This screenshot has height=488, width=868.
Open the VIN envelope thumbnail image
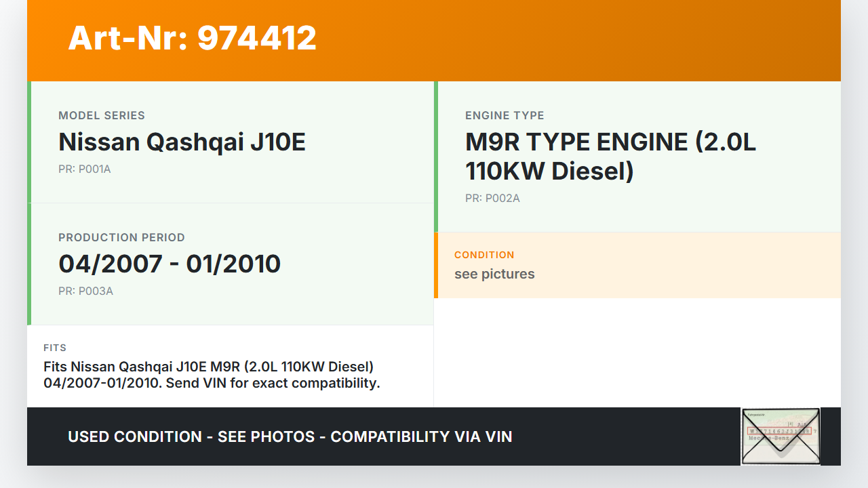click(781, 436)
